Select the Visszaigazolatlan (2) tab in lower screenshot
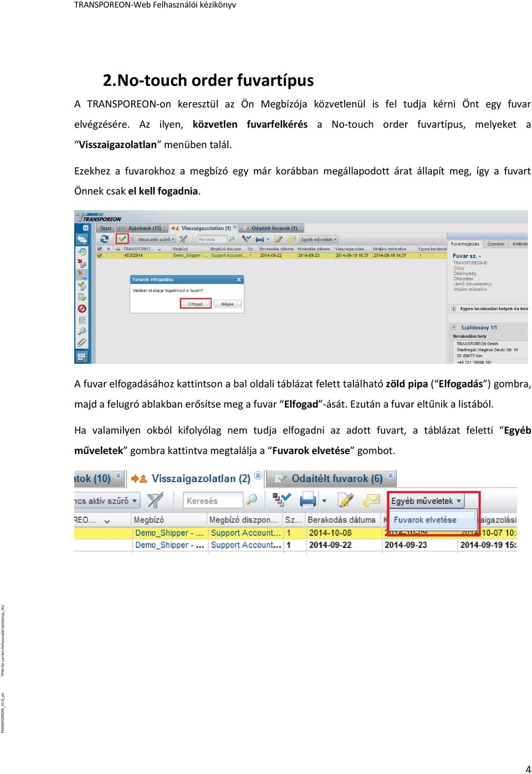Image resolution: width=532 pixels, height=774 pixels. [195, 478]
